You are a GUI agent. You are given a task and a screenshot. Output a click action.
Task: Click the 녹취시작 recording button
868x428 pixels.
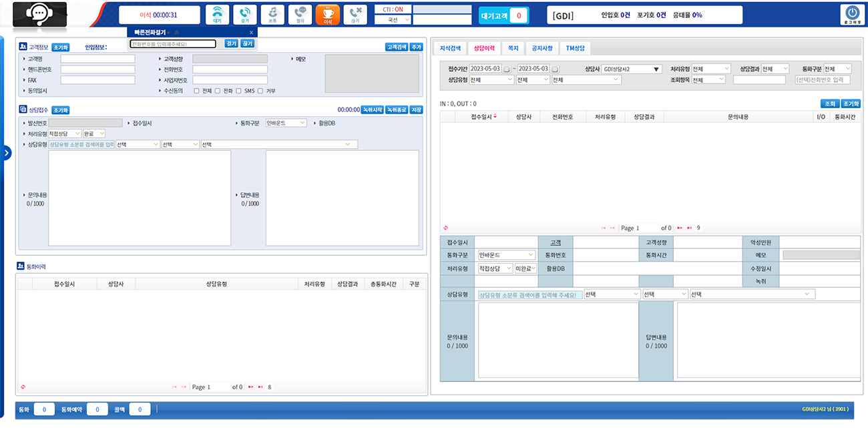click(372, 110)
